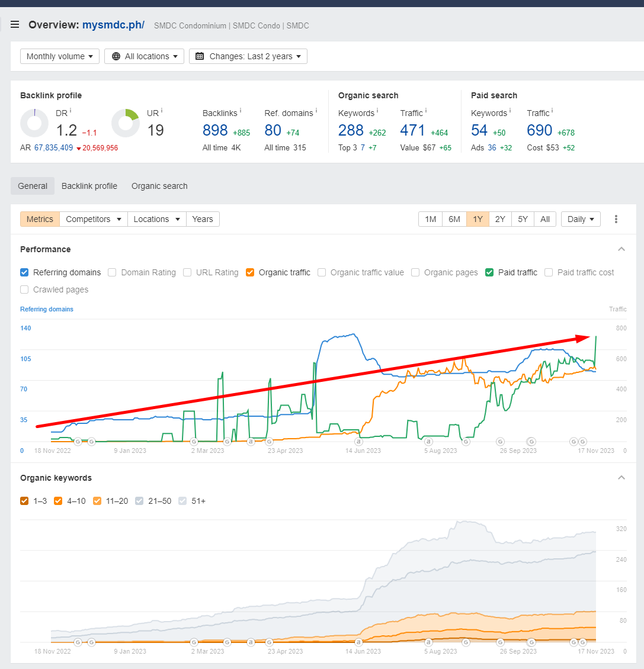The width and height of the screenshot is (644, 669).
Task: Select the Organic search tab
Action: pyautogui.click(x=159, y=185)
